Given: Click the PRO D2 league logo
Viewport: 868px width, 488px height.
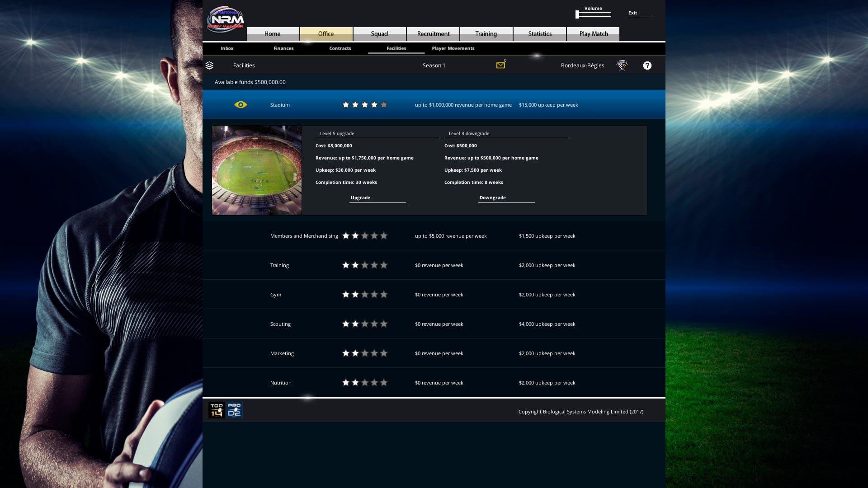Looking at the screenshot, I should pyautogui.click(x=234, y=410).
